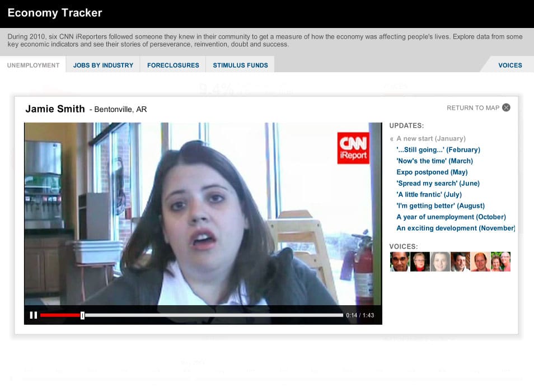Select the third voice thumbnail portrait

[x=440, y=262]
